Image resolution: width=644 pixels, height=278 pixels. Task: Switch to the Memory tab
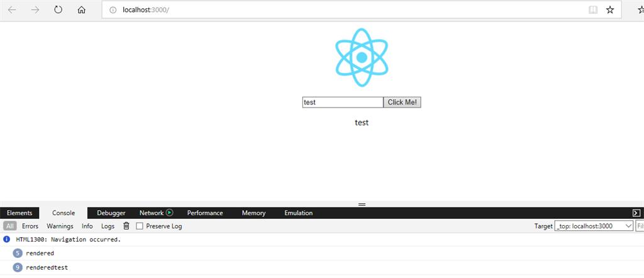(x=253, y=213)
